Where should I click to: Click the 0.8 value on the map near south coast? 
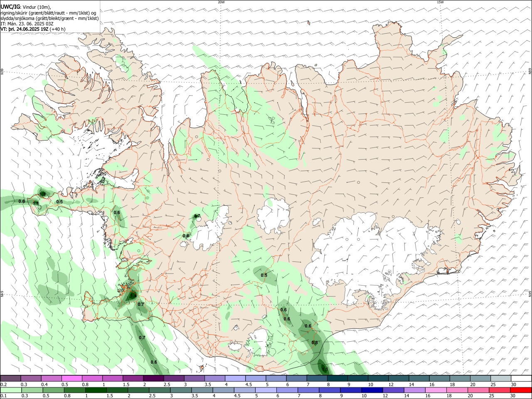click(315, 342)
